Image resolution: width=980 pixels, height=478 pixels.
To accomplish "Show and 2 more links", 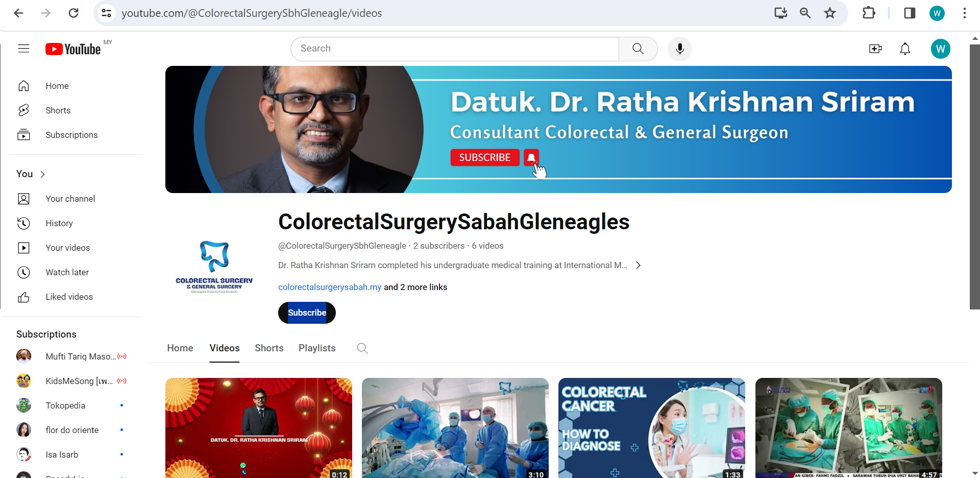I will click(x=415, y=287).
